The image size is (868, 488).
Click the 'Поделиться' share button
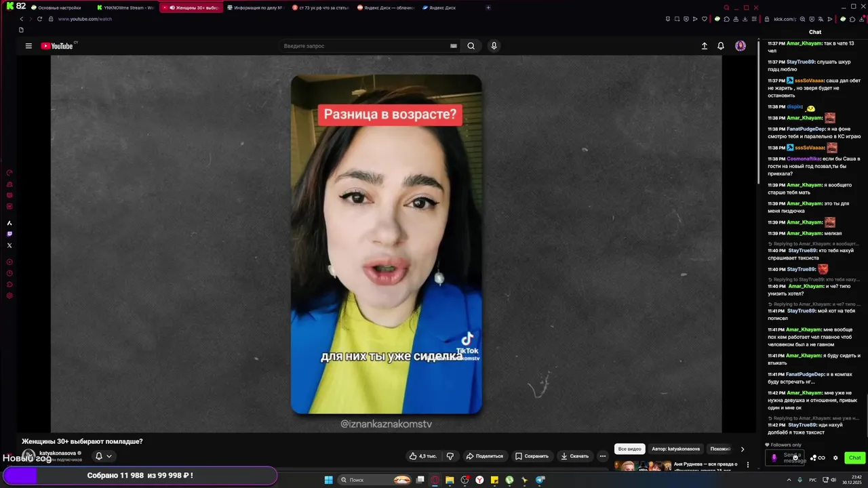pos(484,456)
